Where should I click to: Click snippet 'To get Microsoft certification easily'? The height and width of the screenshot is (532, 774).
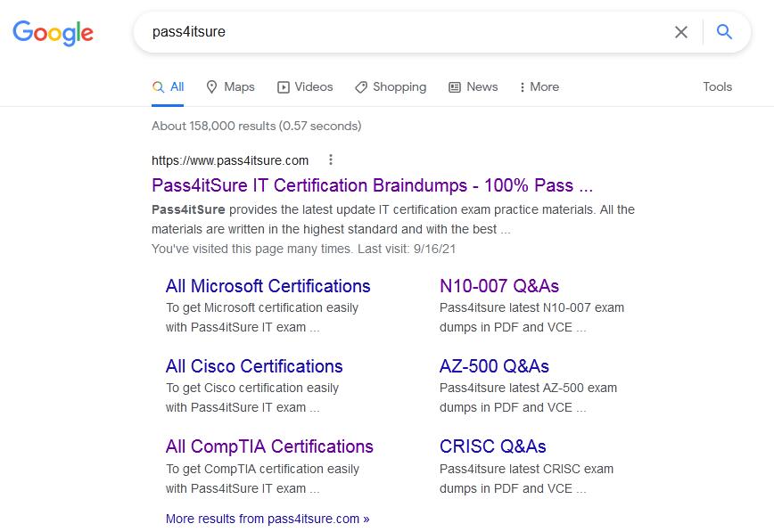coord(262,308)
